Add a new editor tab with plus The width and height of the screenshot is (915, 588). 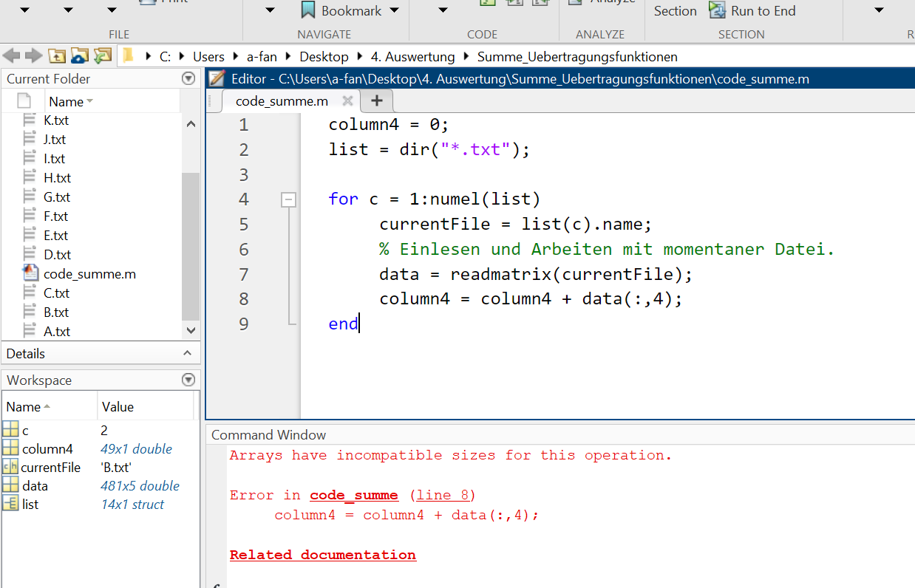pyautogui.click(x=376, y=101)
